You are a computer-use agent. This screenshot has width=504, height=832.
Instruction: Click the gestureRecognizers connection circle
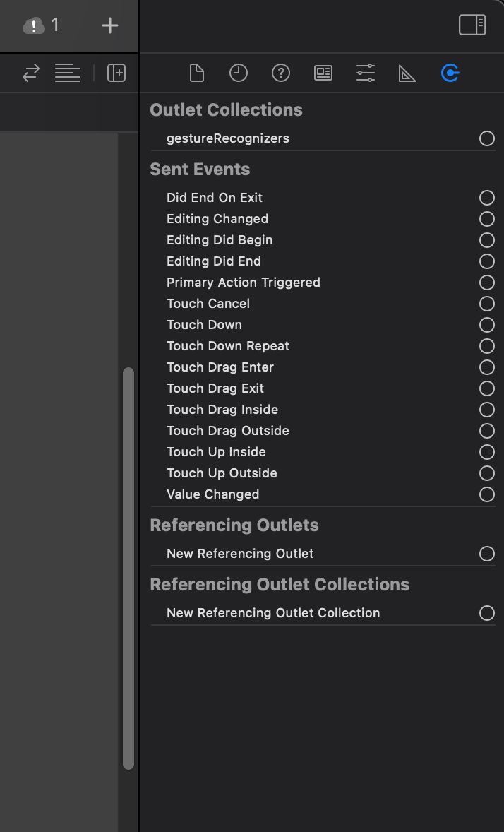coord(487,138)
